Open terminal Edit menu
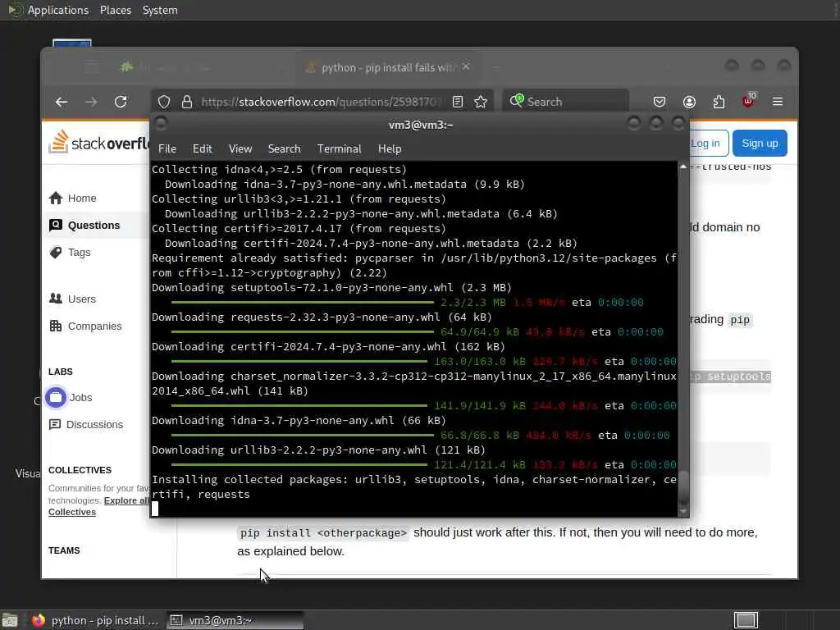 point(203,149)
